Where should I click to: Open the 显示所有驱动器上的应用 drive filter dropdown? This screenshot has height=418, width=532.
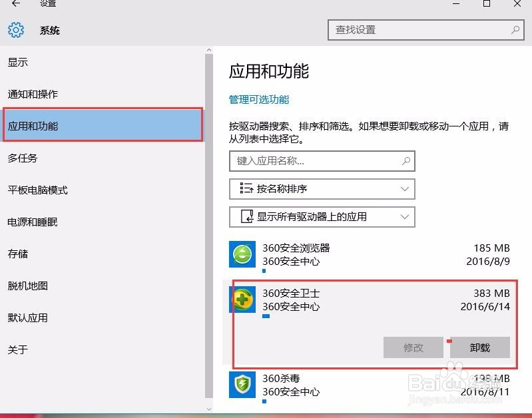[322, 217]
